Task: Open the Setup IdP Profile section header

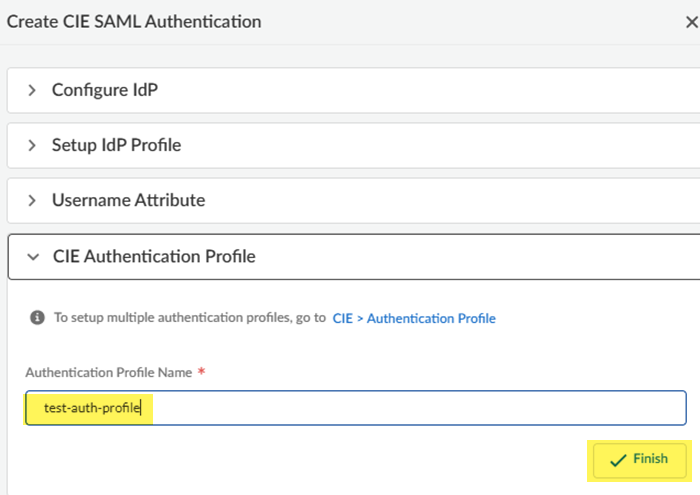Action: click(116, 145)
